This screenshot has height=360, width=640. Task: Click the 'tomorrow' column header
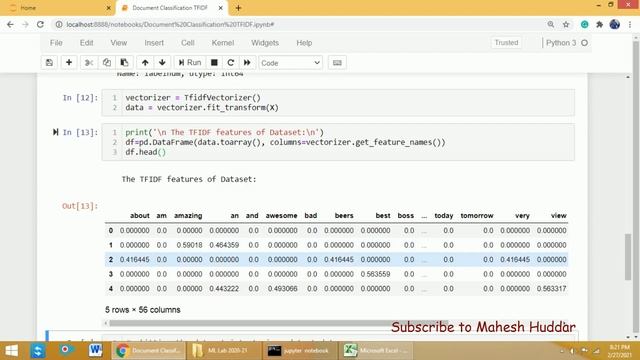click(477, 216)
